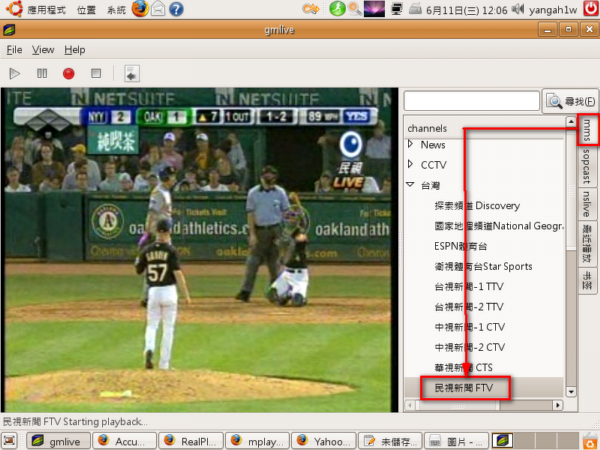Viewport: 600px width, 450px height.
Task: Select 台視新聞-2 TTV channel
Action: [x=469, y=307]
